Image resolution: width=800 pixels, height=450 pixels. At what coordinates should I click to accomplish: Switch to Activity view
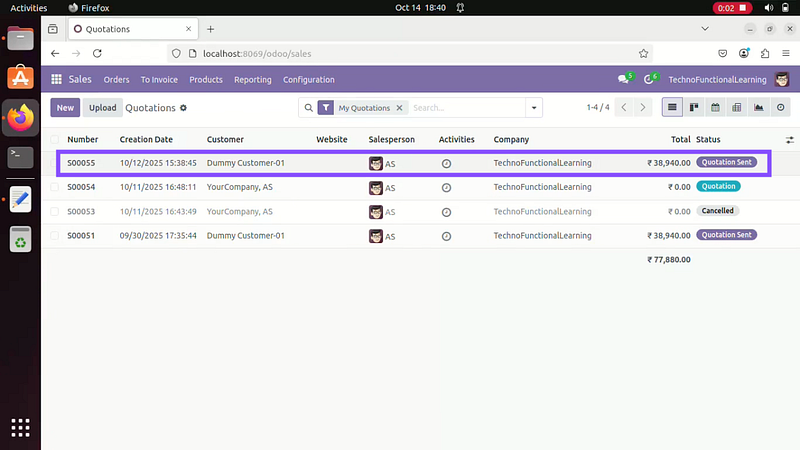pos(780,107)
